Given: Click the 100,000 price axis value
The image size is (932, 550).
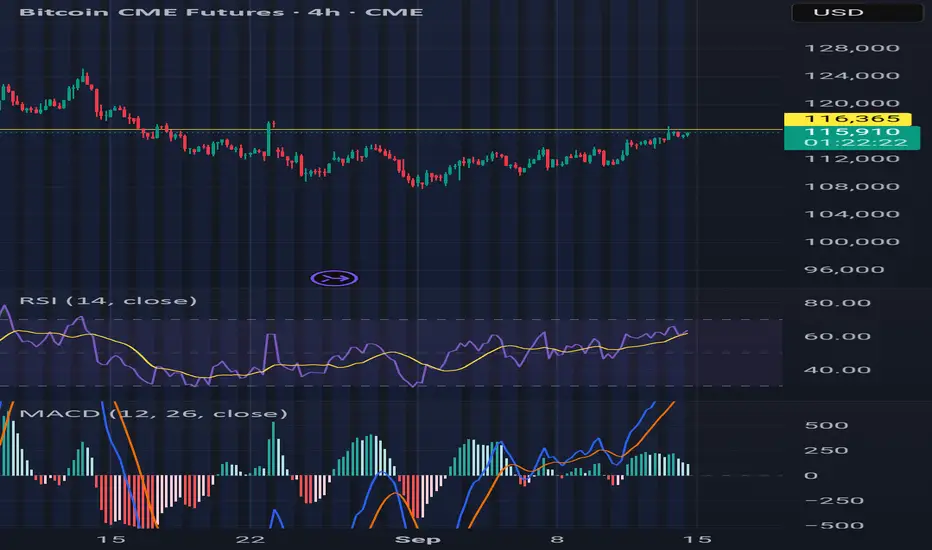Looking at the screenshot, I should click(x=851, y=242).
